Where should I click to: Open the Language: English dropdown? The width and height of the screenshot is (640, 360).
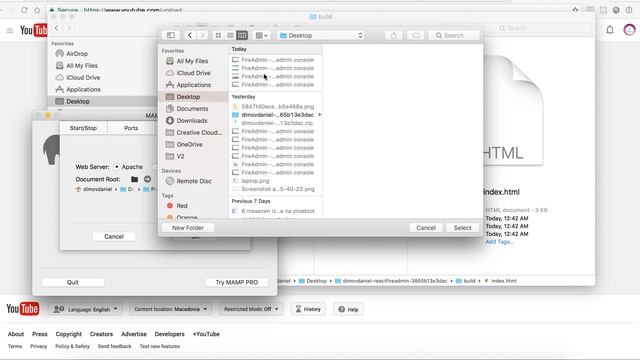tap(85, 309)
